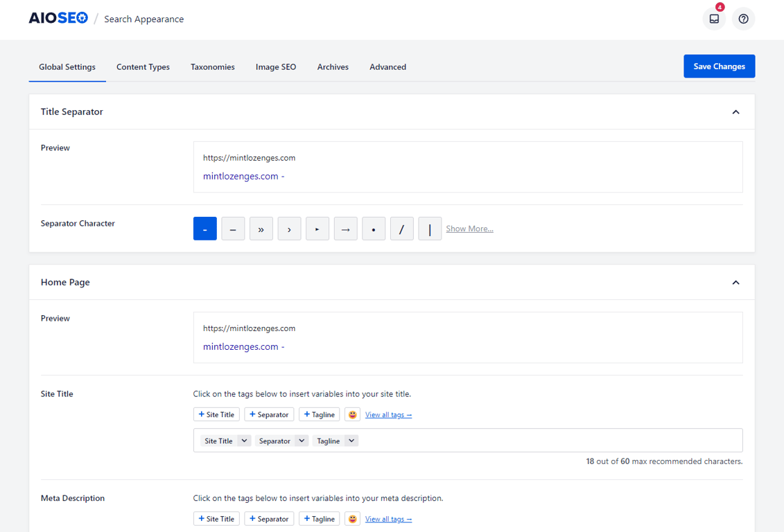Open the AIOSEO notifications inbox
Image resolution: width=784 pixels, height=532 pixels.
[x=714, y=19]
